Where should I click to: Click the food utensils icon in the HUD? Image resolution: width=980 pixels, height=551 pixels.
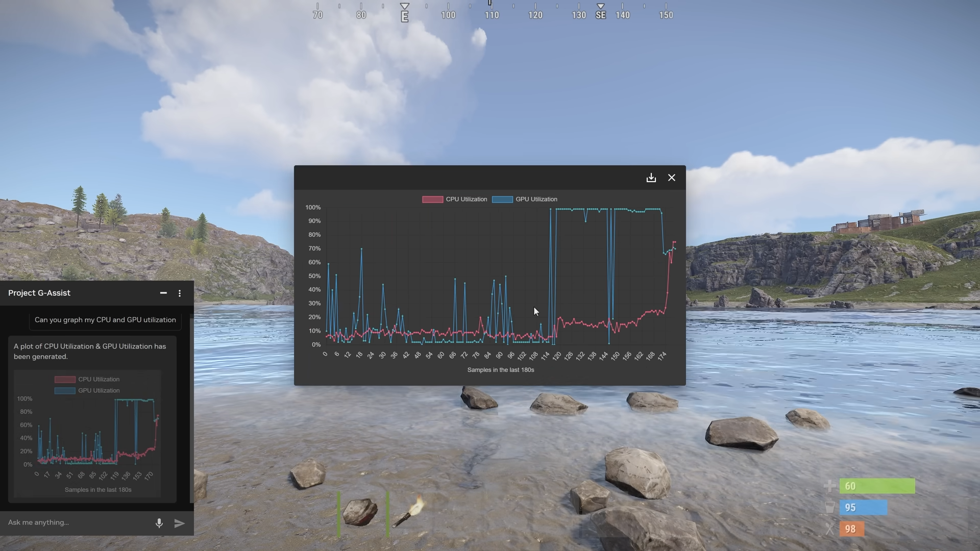[x=830, y=529]
